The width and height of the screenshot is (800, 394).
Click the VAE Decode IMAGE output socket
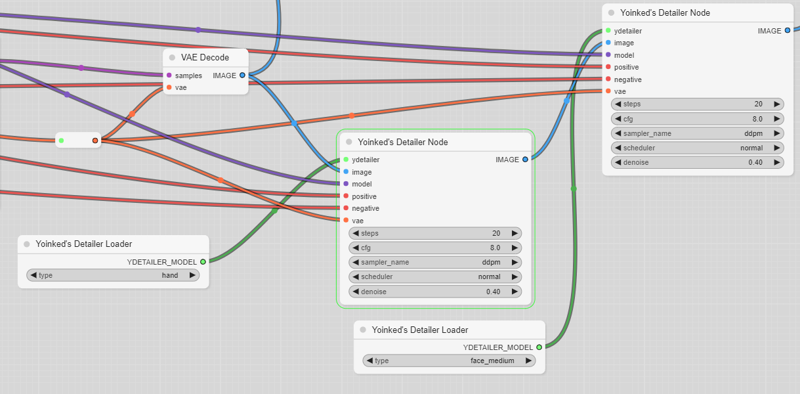(x=242, y=76)
